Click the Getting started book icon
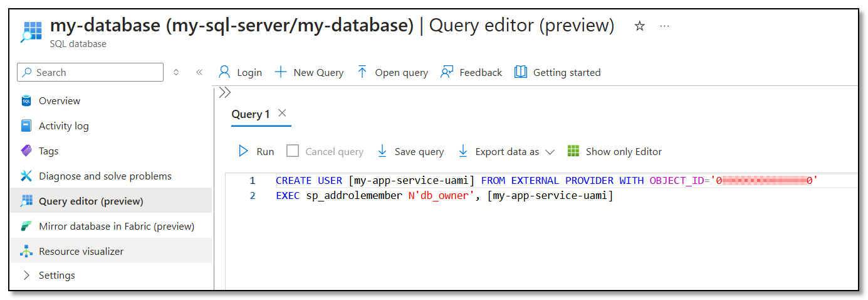Viewport: 868px width, 300px height. (521, 72)
